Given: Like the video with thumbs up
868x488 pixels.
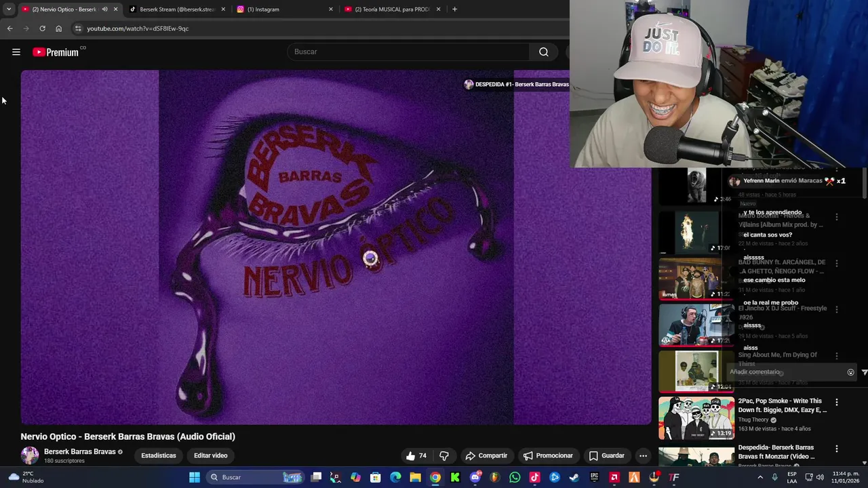Looking at the screenshot, I should tap(416, 455).
